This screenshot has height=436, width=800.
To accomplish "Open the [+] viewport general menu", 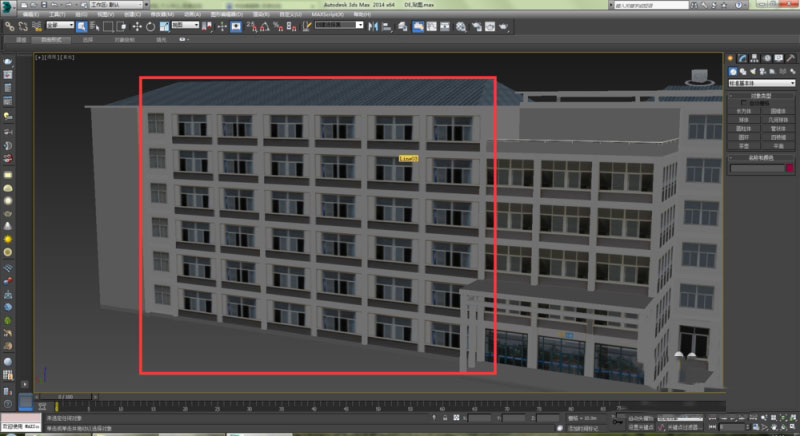I will (39, 58).
